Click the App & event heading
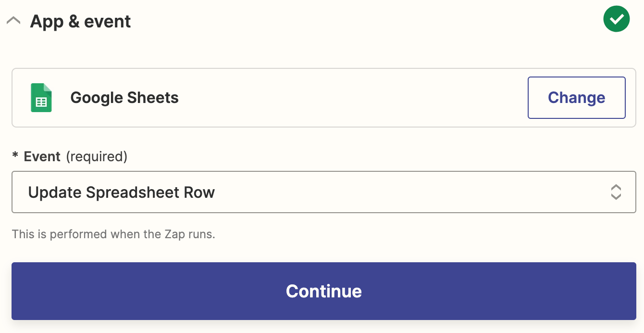Viewport: 644px width, 333px height. (80, 22)
